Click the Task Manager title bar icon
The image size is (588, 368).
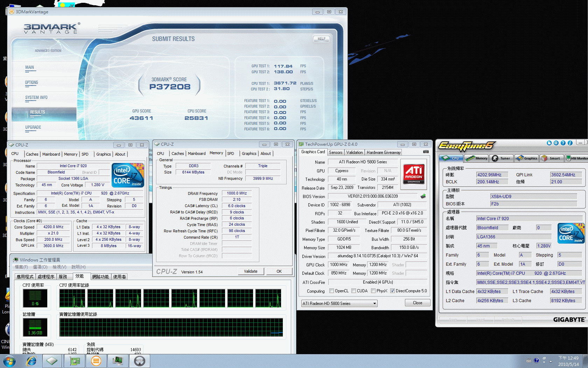point(16,260)
